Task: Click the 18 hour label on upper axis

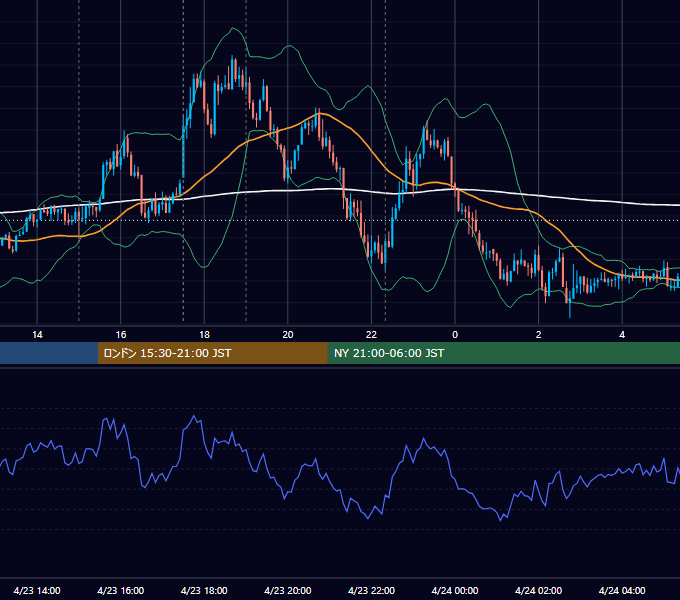Action: click(x=204, y=334)
